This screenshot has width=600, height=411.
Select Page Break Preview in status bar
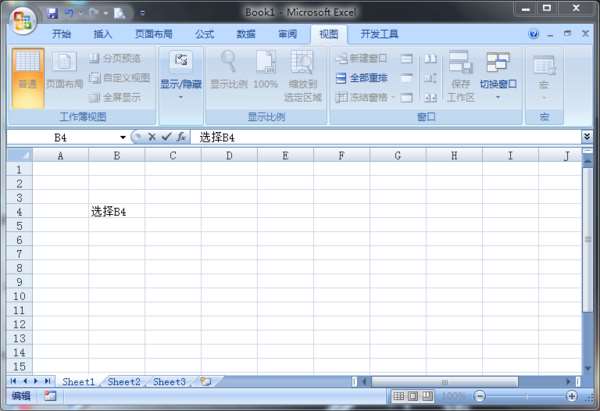click(x=427, y=396)
